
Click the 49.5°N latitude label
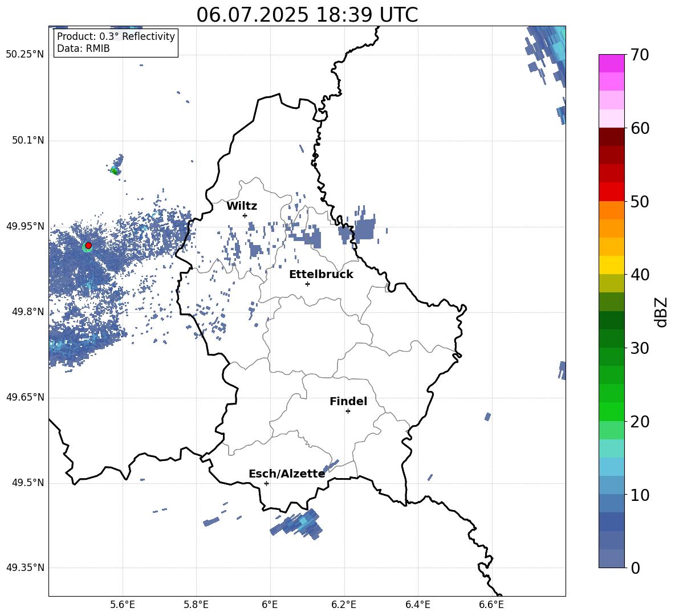pos(28,483)
